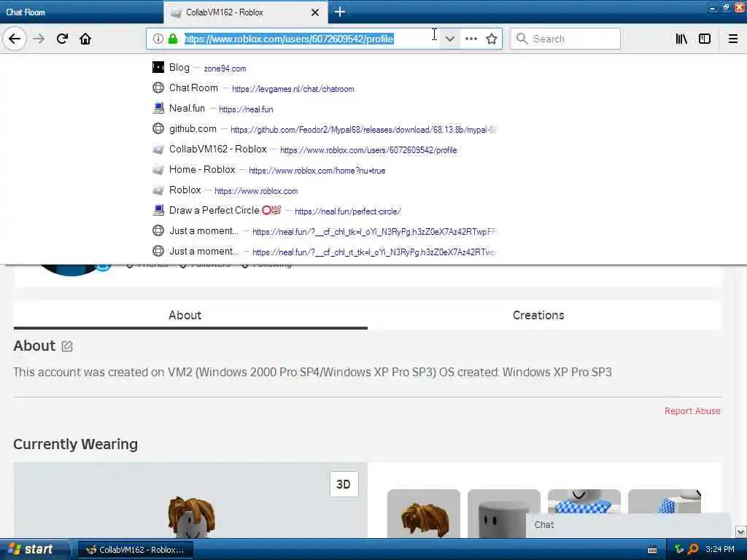Go back to the previous page

(15, 39)
